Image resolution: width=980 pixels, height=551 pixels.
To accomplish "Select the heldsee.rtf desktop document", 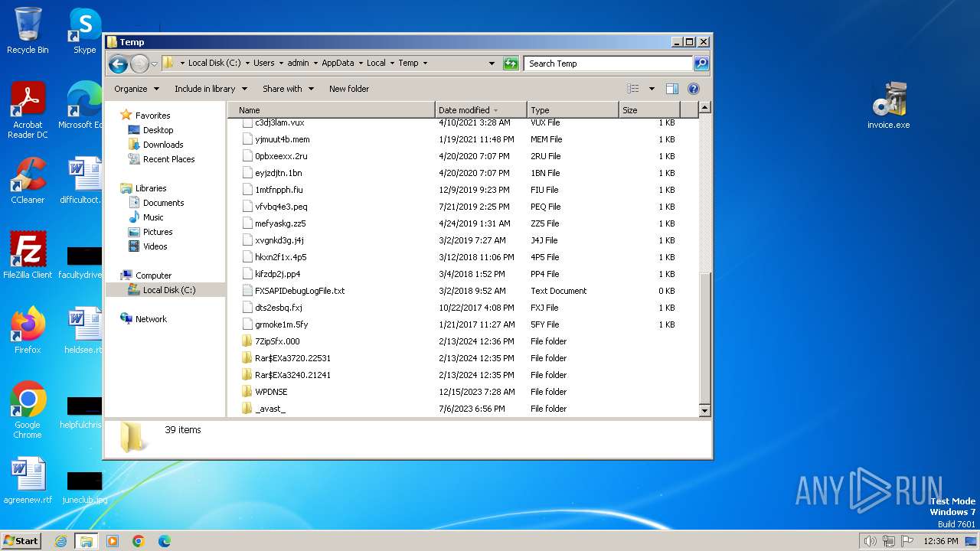I will (x=84, y=331).
